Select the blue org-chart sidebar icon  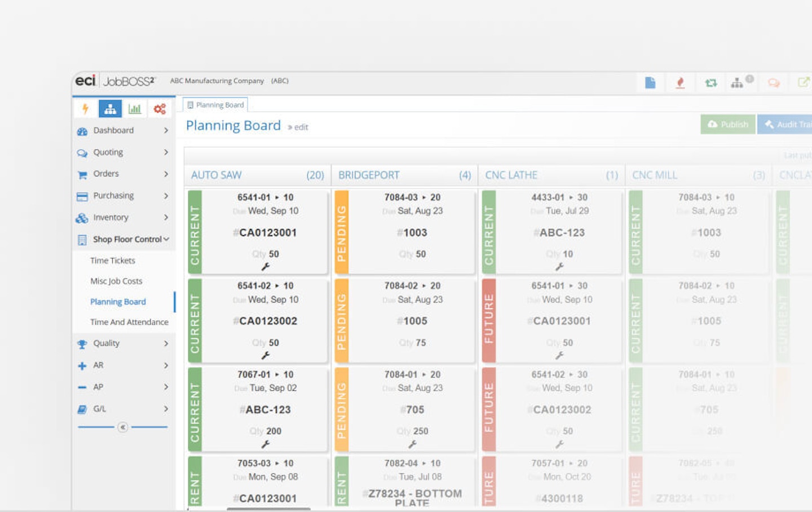pyautogui.click(x=110, y=109)
